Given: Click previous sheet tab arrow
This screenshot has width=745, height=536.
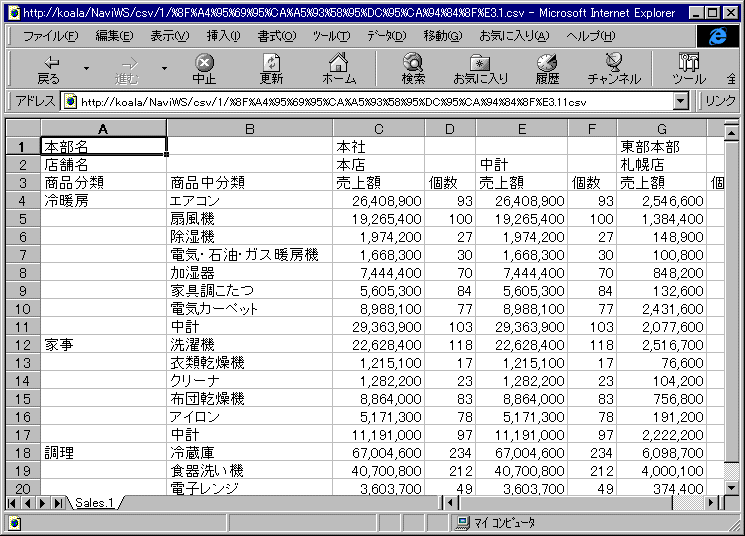Looking at the screenshot, I should [x=27, y=503].
